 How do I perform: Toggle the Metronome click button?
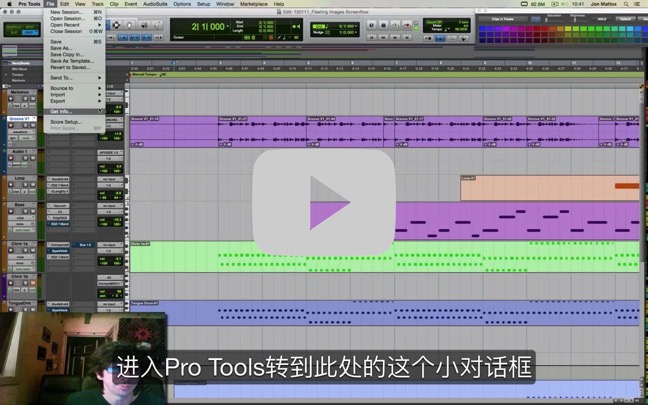tap(440, 38)
